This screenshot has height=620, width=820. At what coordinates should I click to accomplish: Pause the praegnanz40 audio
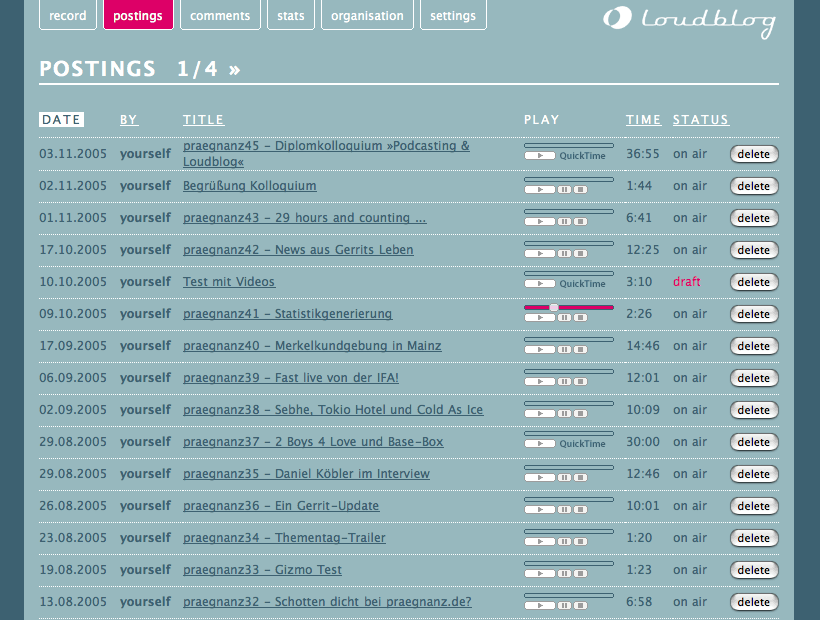pyautogui.click(x=564, y=350)
